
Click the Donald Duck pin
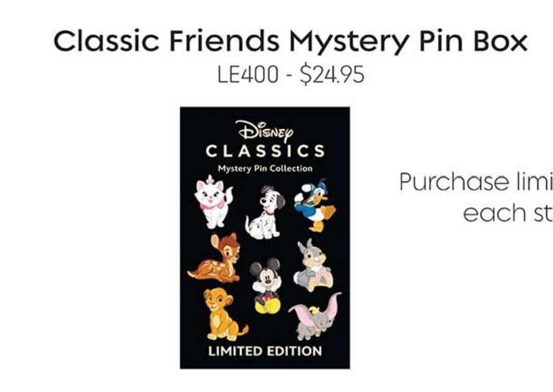click(x=315, y=206)
